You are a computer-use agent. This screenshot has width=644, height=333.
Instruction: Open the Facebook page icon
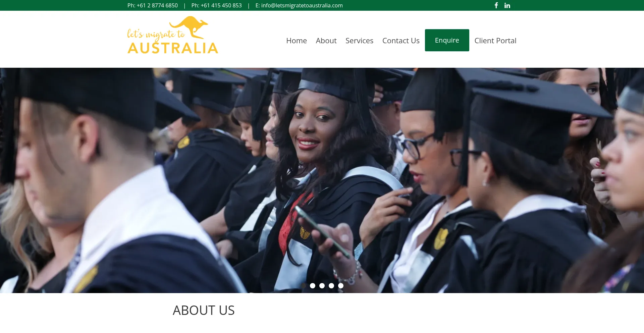(496, 5)
